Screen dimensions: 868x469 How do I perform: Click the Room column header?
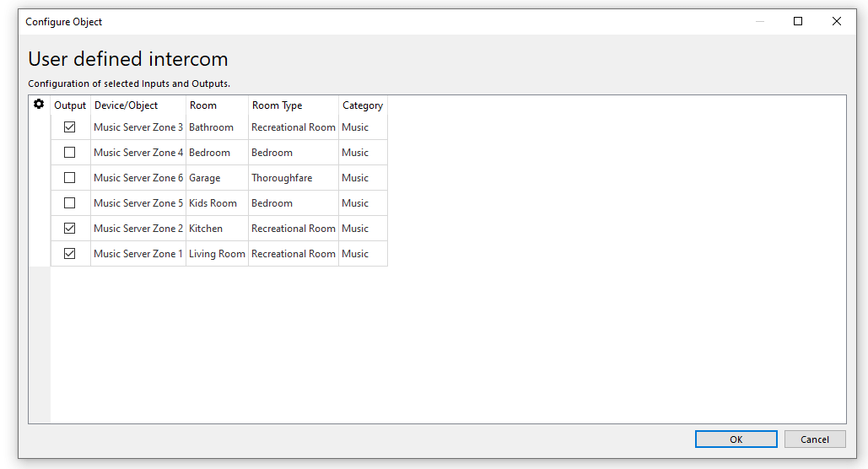click(203, 105)
